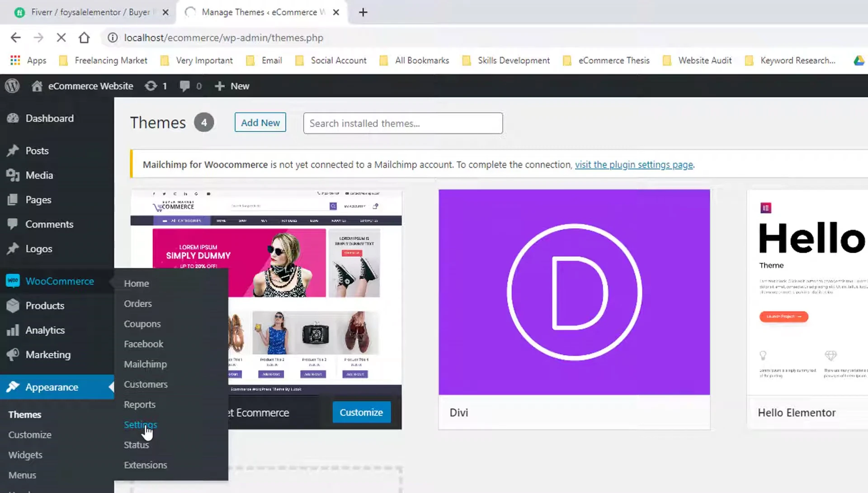Expand the Appearance submenu flyout arrow

point(110,387)
